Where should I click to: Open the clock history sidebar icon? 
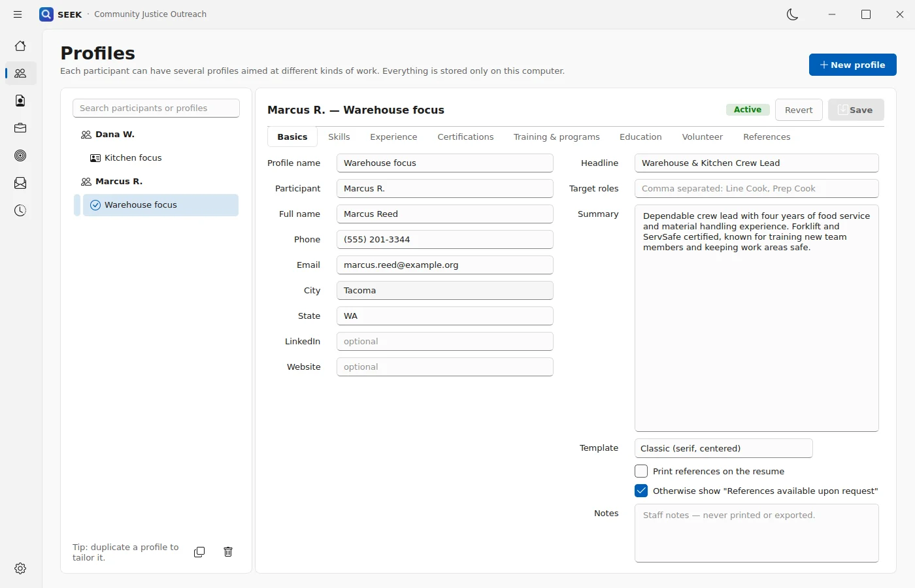click(20, 210)
